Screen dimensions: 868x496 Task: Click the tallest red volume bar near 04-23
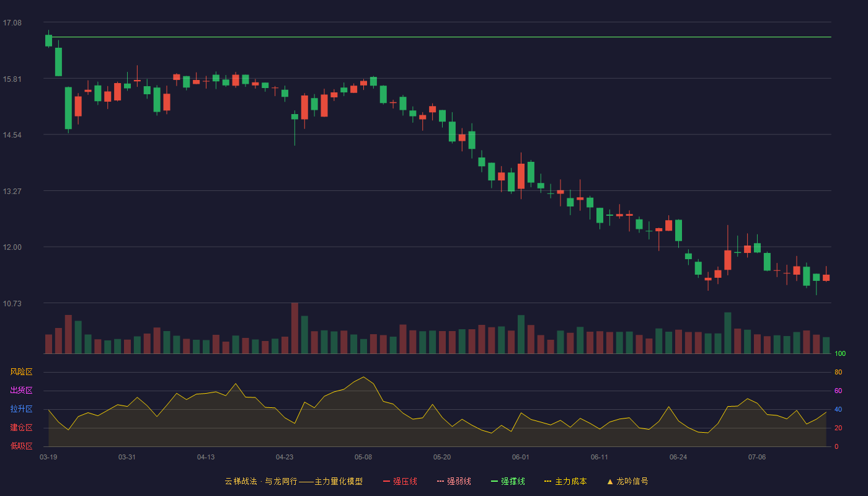pos(294,328)
